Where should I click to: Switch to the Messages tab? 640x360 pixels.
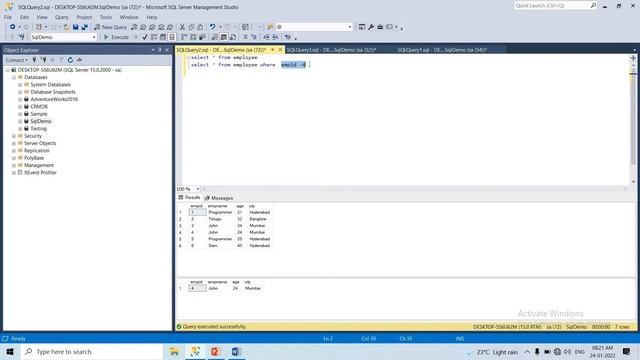click(x=219, y=198)
